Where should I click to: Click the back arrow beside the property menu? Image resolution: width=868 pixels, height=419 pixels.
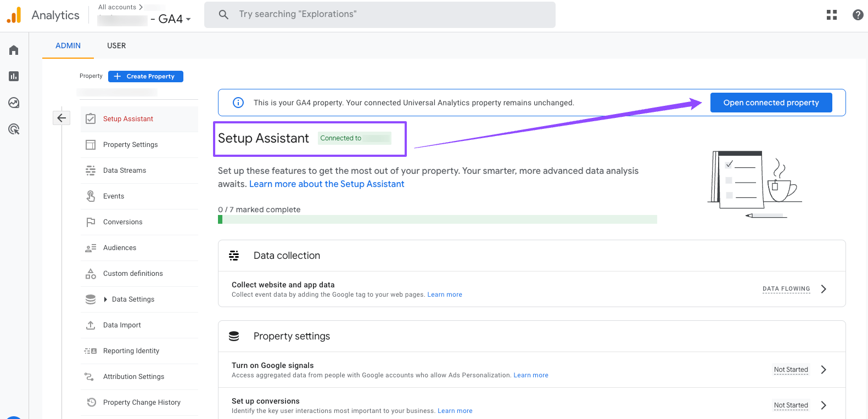point(61,117)
